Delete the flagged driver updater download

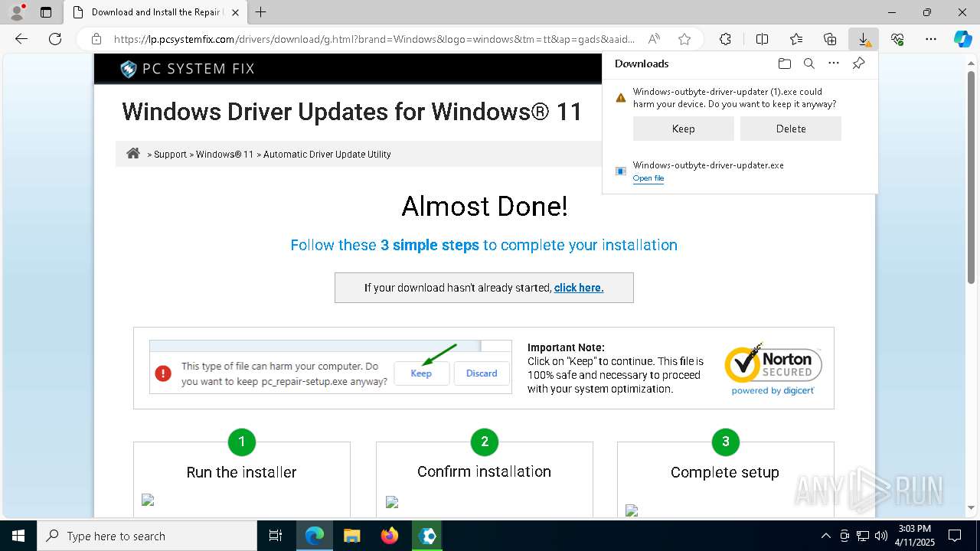pyautogui.click(x=791, y=129)
